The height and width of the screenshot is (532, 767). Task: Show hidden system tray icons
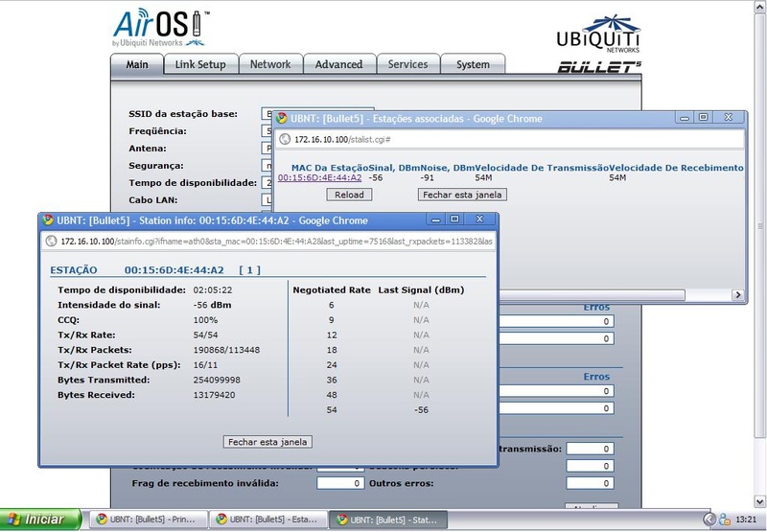[x=708, y=520]
